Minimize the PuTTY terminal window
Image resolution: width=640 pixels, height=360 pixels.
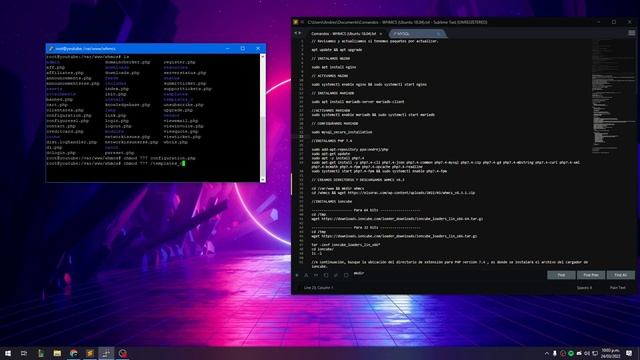click(227, 49)
